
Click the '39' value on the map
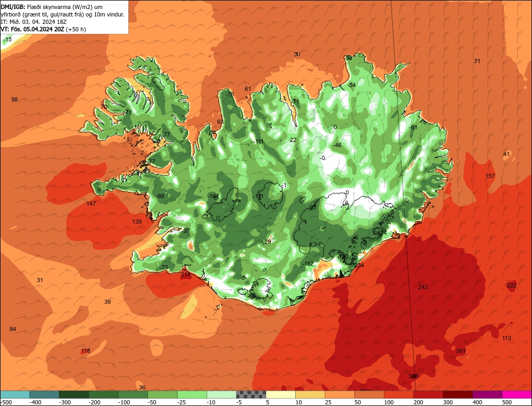pyautogui.click(x=107, y=302)
